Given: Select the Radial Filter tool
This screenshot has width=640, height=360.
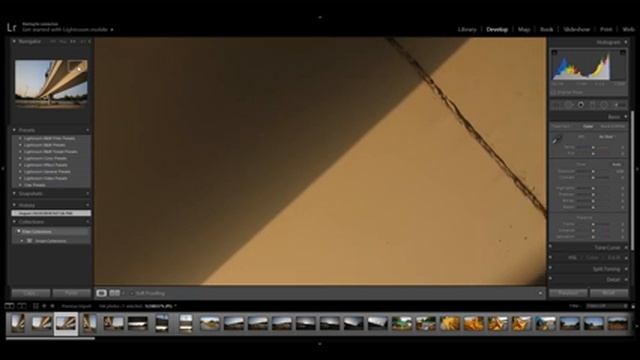Looking at the screenshot, I should pos(604,105).
